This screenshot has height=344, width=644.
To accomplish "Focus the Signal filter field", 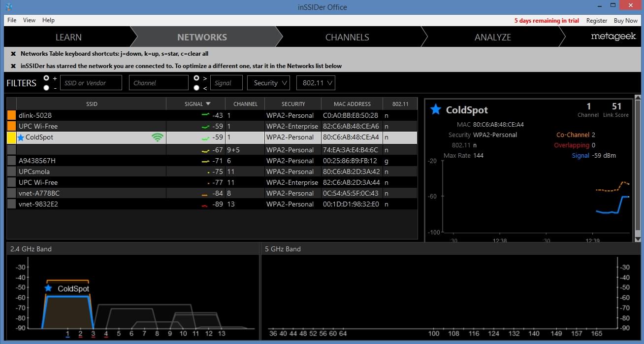I will tap(226, 83).
